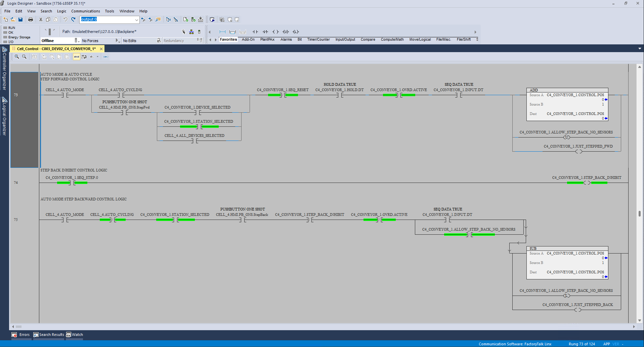Open the ab... display options dropdown
The width and height of the screenshot is (644, 347).
(97, 56)
